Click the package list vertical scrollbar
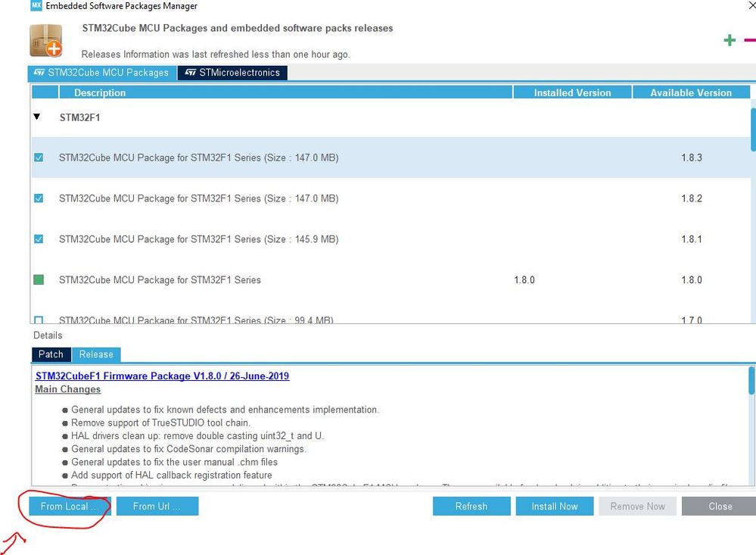The image size is (756, 555). (x=753, y=129)
